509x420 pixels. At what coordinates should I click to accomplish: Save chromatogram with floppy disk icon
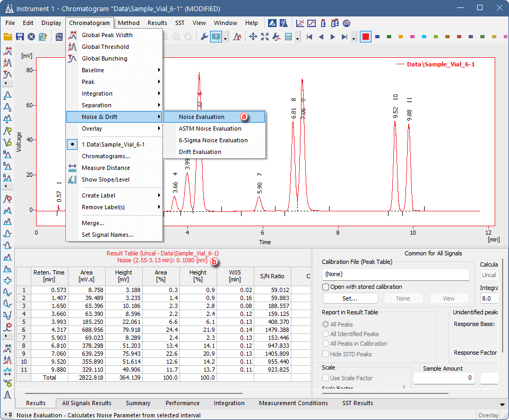[x=20, y=37]
